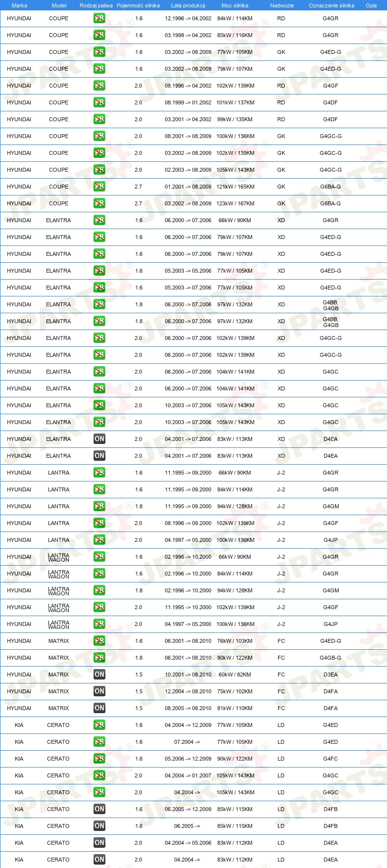Select the date cell '10.2001 -> 08.2010'
The width and height of the screenshot is (387, 868).
pyautogui.click(x=188, y=675)
